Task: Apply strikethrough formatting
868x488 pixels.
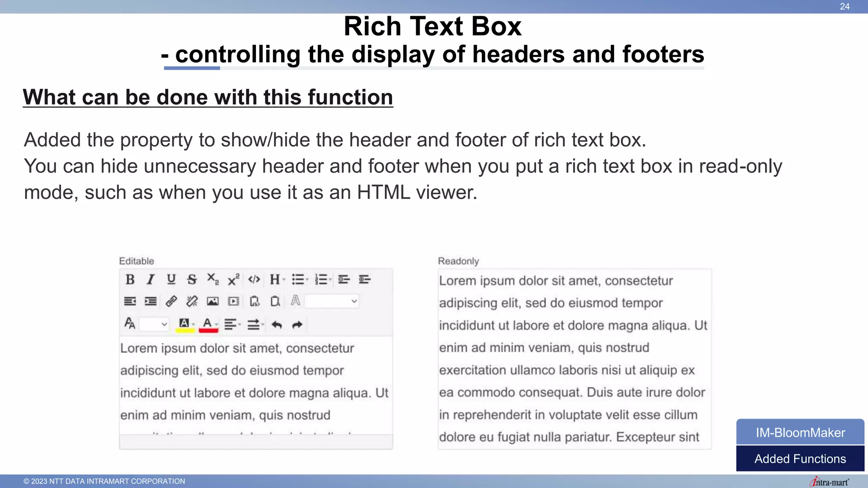Action: coord(192,280)
